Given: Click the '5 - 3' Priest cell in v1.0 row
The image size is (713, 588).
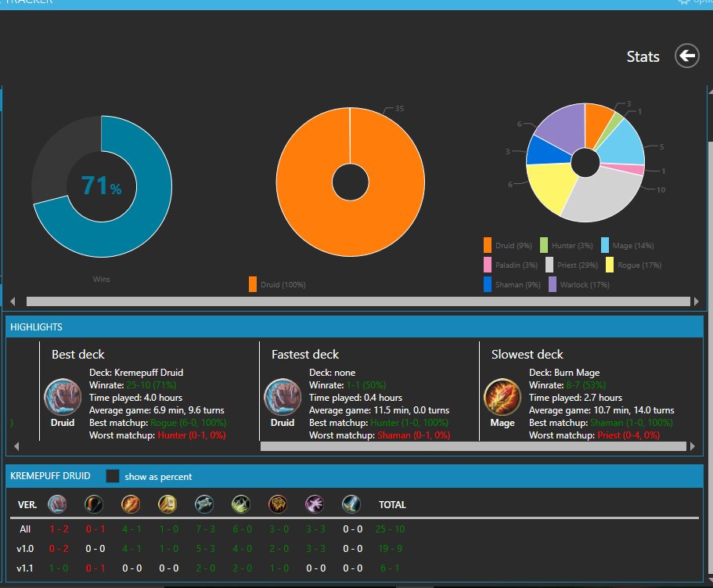Looking at the screenshot, I should pos(206,548).
